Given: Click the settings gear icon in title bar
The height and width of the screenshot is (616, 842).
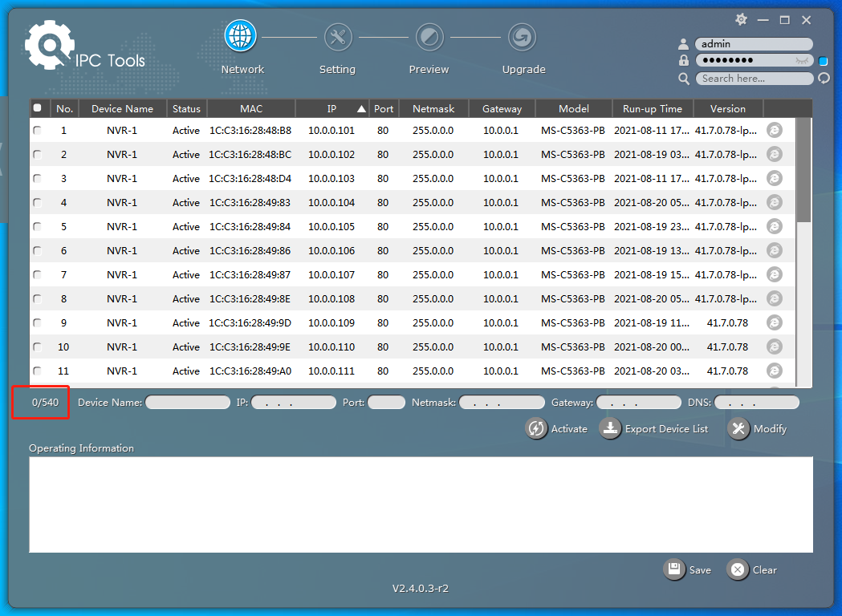Looking at the screenshot, I should coord(741,20).
